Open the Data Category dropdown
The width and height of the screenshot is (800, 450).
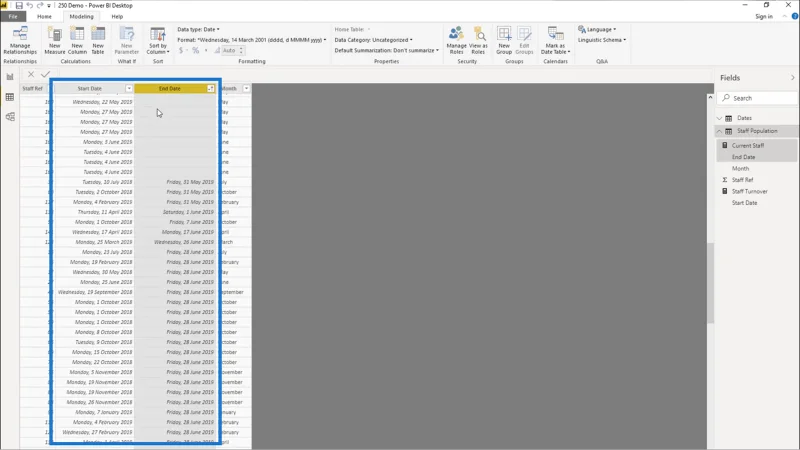(373, 40)
